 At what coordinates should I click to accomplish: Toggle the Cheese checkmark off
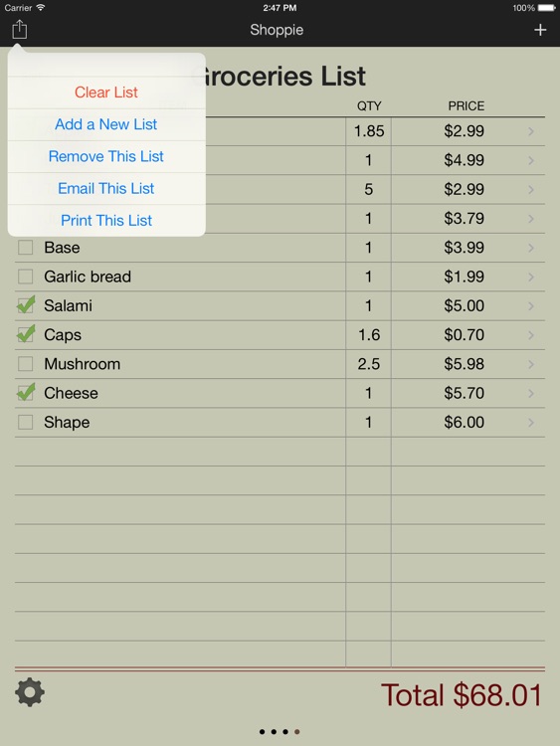[26, 393]
